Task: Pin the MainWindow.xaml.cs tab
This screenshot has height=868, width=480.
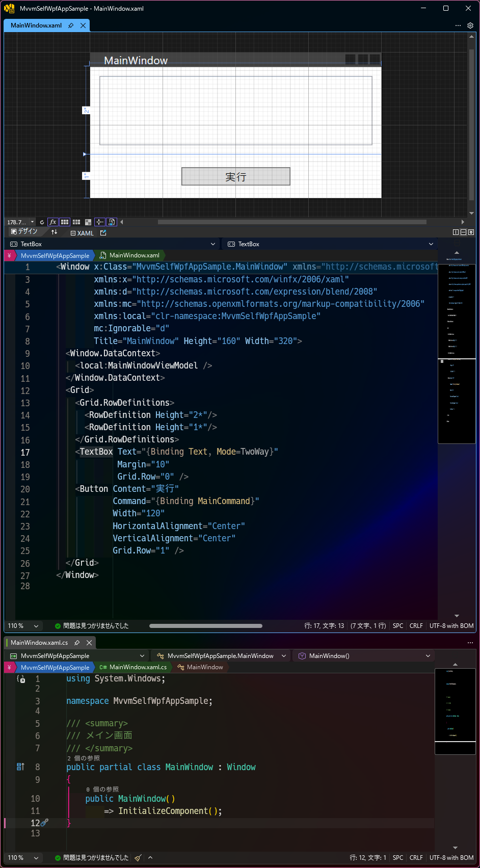Action: pyautogui.click(x=77, y=643)
